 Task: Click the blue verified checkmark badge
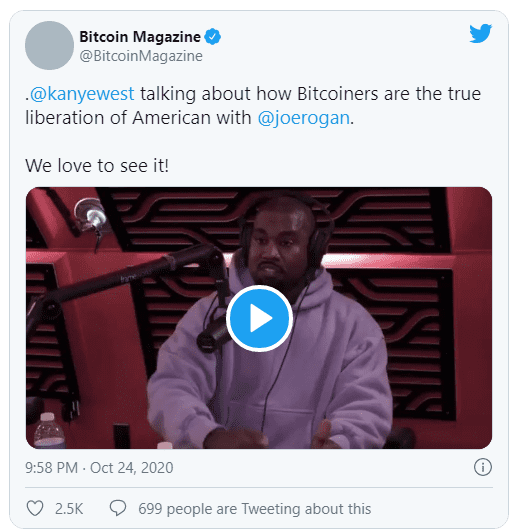tap(212, 37)
